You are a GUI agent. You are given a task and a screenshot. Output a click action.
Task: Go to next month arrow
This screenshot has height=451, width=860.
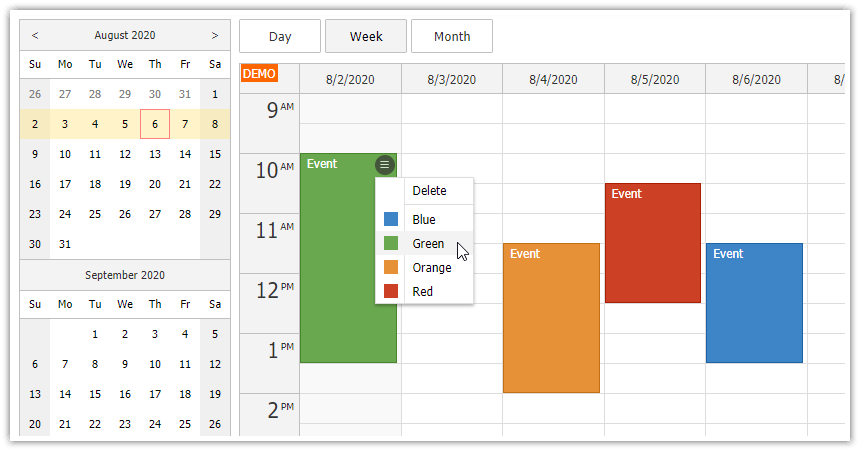coord(215,35)
